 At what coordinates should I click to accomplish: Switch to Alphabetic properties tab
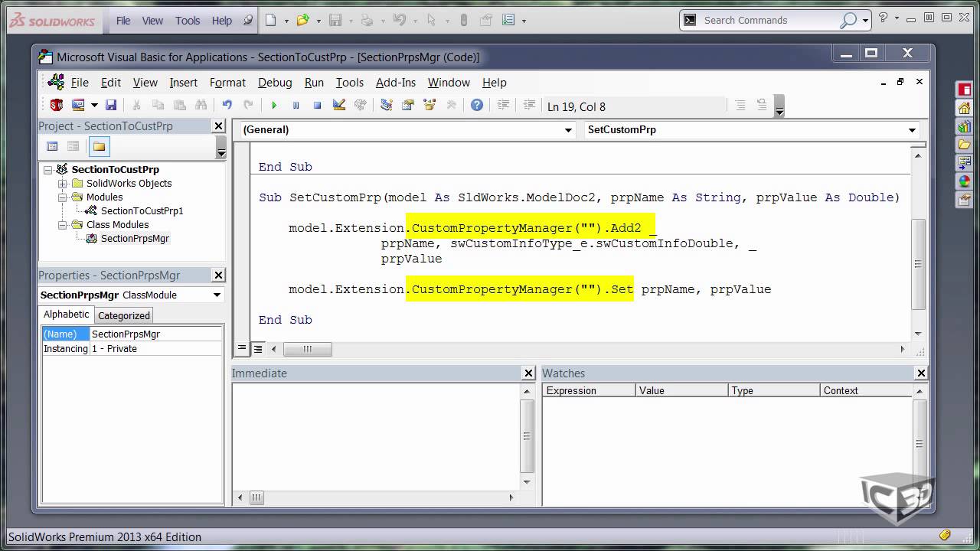pyautogui.click(x=67, y=315)
